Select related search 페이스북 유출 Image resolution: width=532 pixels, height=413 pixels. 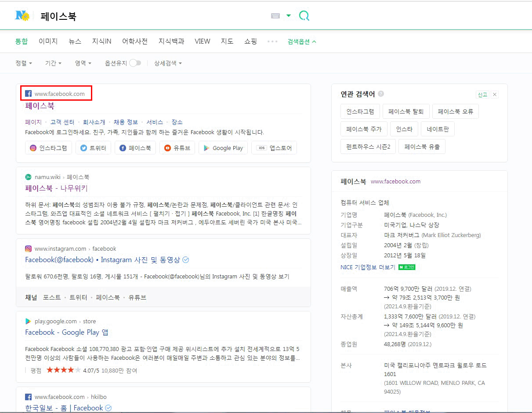click(422, 147)
